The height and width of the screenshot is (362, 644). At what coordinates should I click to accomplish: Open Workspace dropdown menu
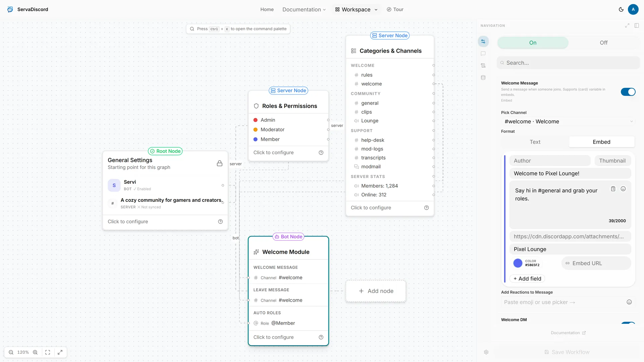tap(356, 9)
